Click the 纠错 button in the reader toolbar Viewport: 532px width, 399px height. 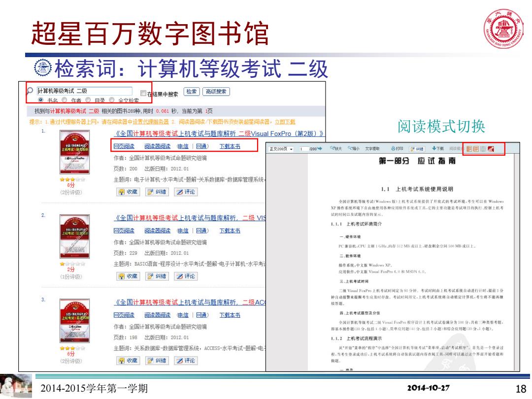coord(417,149)
